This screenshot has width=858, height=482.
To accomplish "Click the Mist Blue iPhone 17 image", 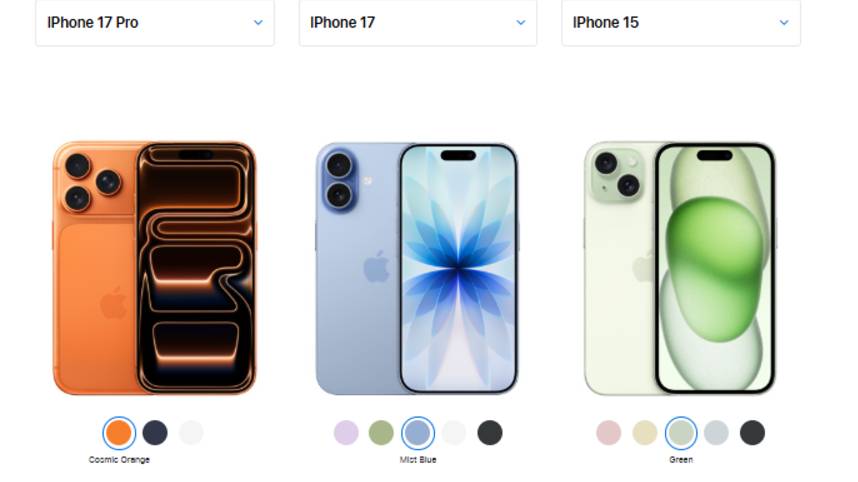I will coord(417,269).
